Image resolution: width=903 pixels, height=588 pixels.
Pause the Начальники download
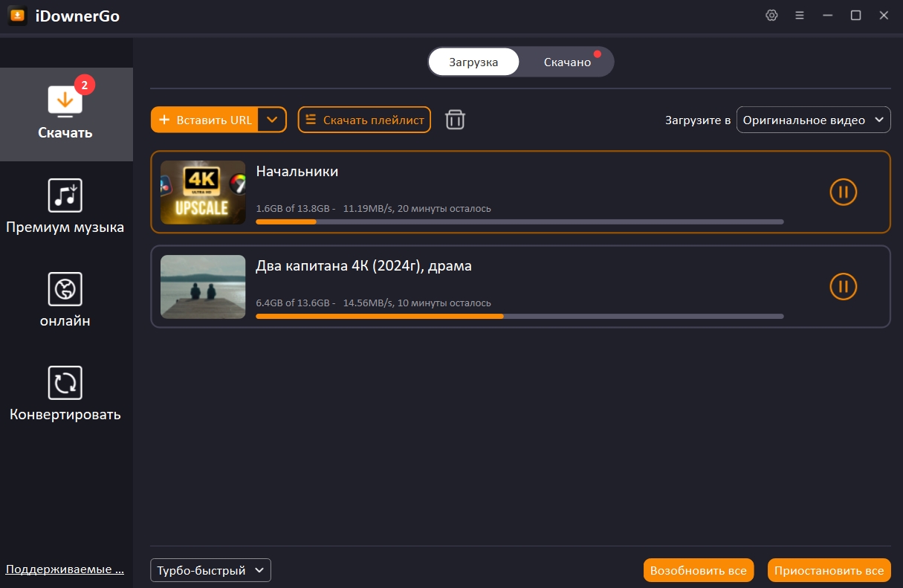(844, 192)
